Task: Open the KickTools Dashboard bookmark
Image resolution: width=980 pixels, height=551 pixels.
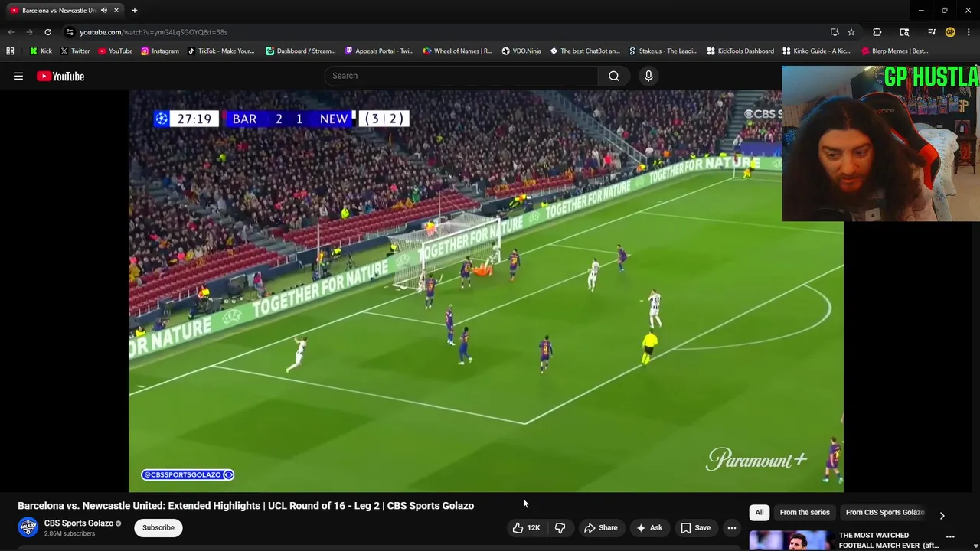Action: click(740, 51)
